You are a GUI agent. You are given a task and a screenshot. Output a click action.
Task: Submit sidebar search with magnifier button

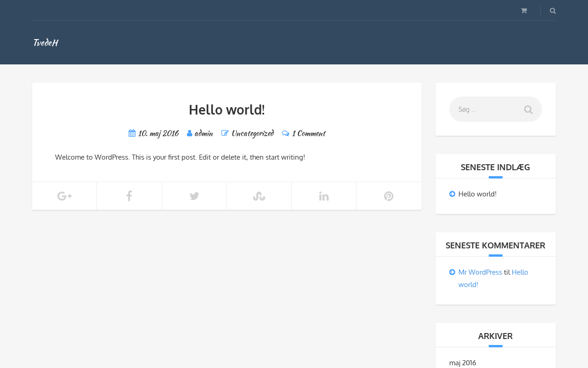point(528,109)
